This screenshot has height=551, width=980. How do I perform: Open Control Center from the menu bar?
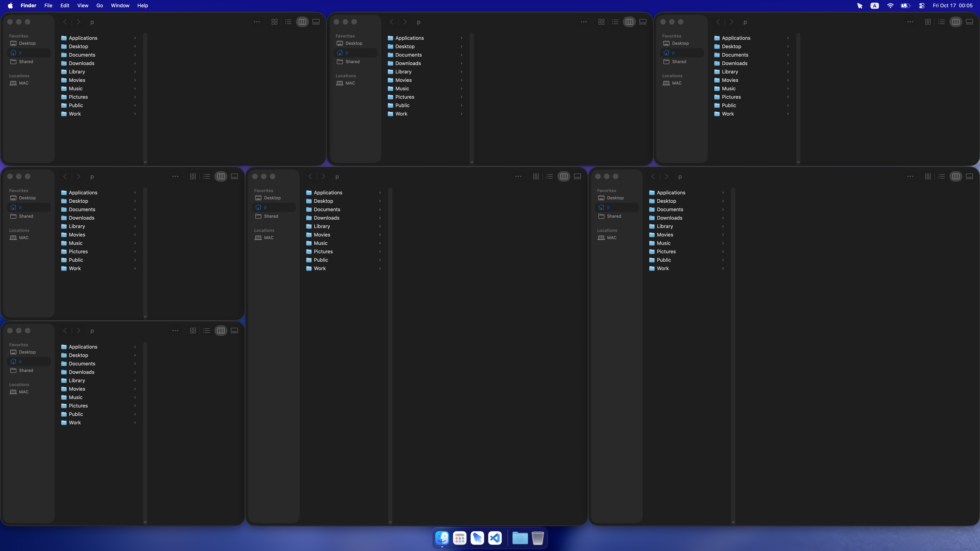click(x=922, y=6)
